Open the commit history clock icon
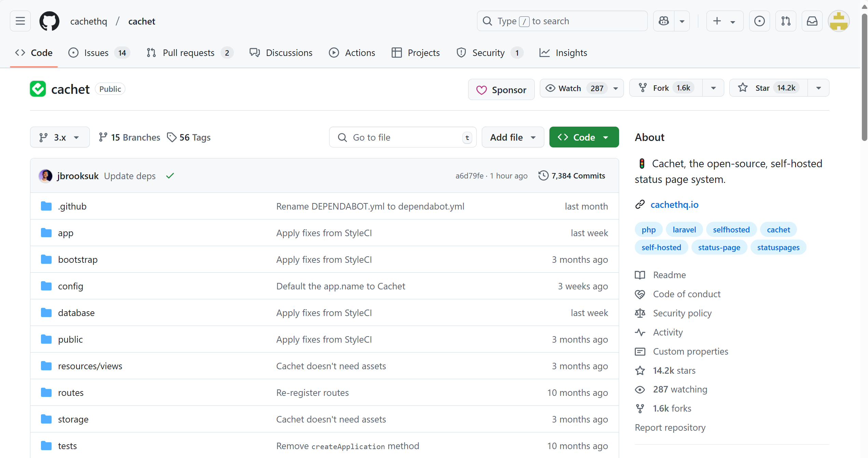This screenshot has height=458, width=868. (543, 175)
